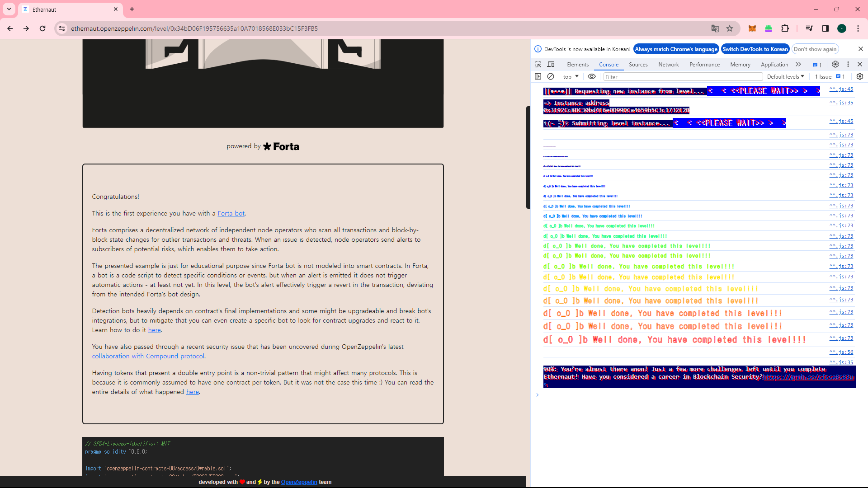Open the ^^.js:35 link beside Instance address
Viewport: 868px width, 488px height.
click(x=841, y=103)
